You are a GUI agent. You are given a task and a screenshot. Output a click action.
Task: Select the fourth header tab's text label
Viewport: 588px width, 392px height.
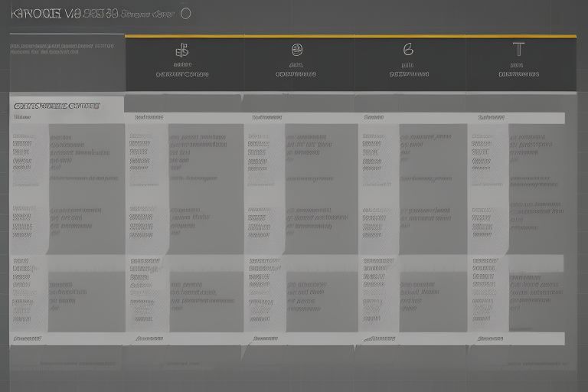(x=518, y=75)
